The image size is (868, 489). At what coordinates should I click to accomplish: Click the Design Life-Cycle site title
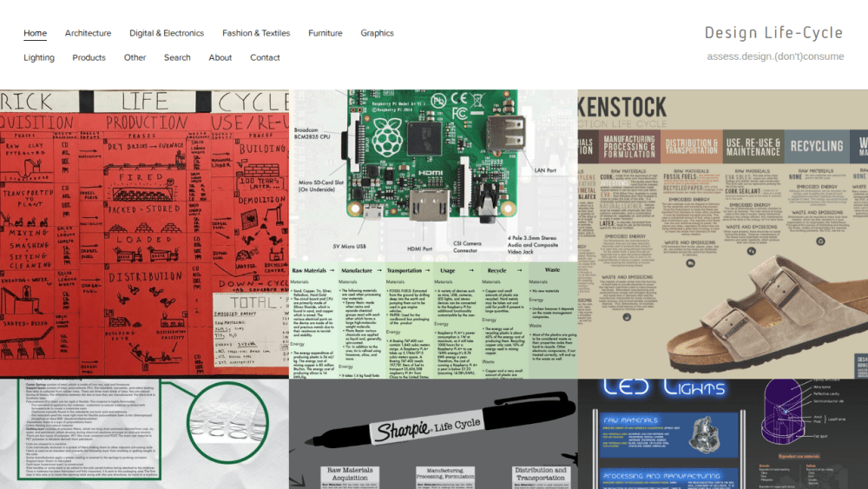tap(774, 33)
